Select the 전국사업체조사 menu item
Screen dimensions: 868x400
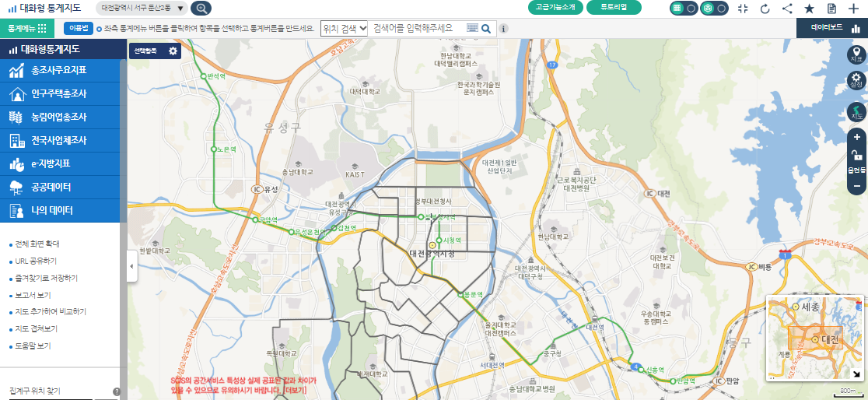coord(59,141)
